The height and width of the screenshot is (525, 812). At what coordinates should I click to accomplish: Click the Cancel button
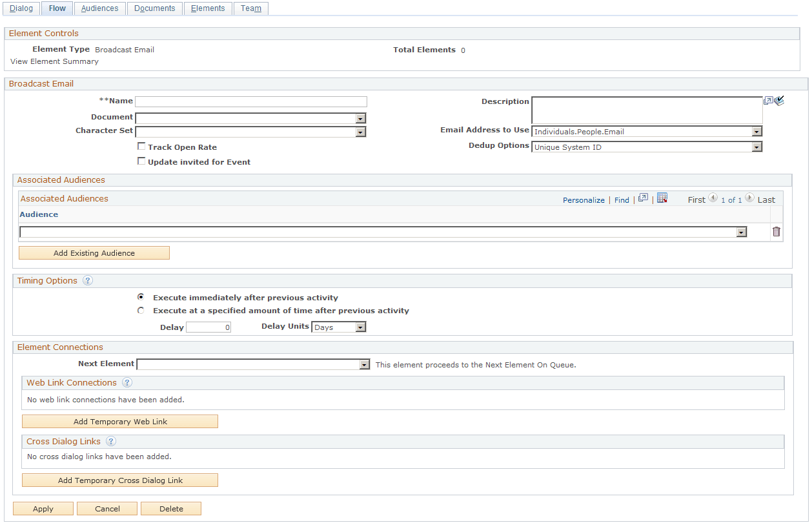(x=107, y=509)
